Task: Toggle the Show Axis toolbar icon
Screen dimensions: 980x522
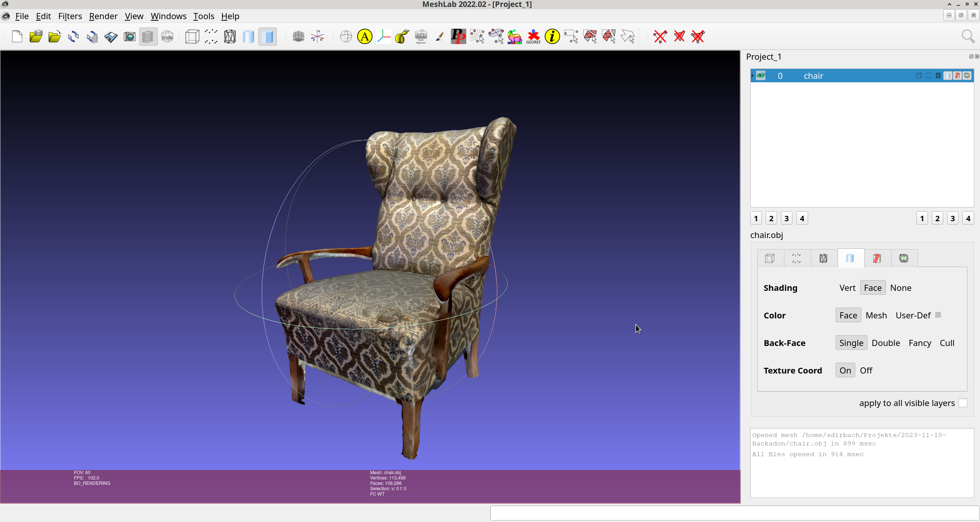Action: [317, 37]
